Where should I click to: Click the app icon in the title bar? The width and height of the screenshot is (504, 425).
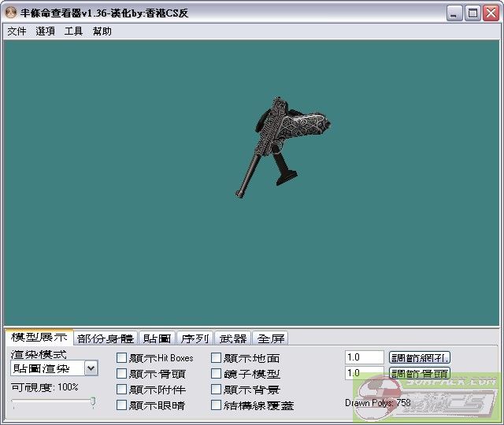[11, 13]
